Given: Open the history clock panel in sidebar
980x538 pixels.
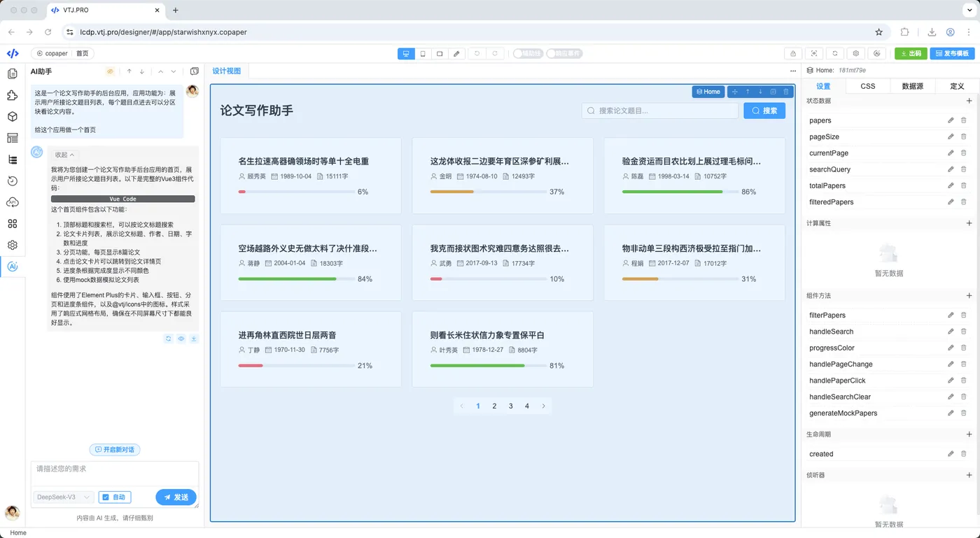Looking at the screenshot, I should [13, 181].
